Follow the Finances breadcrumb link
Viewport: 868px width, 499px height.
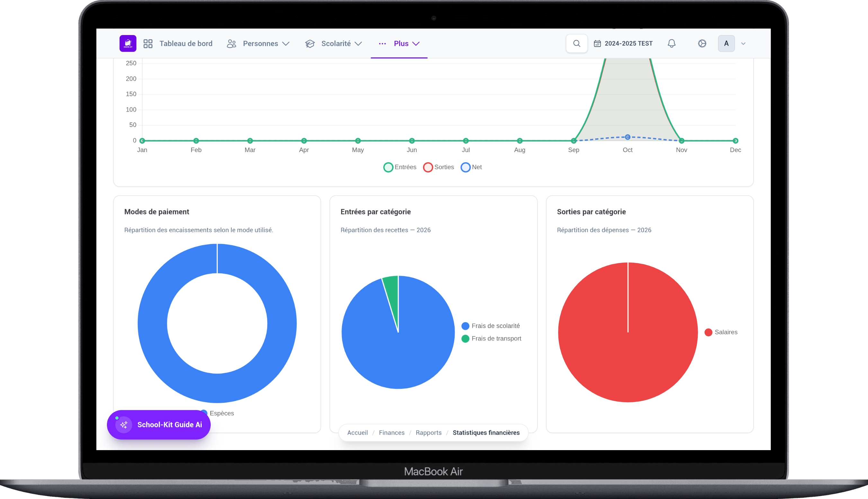pos(392,432)
